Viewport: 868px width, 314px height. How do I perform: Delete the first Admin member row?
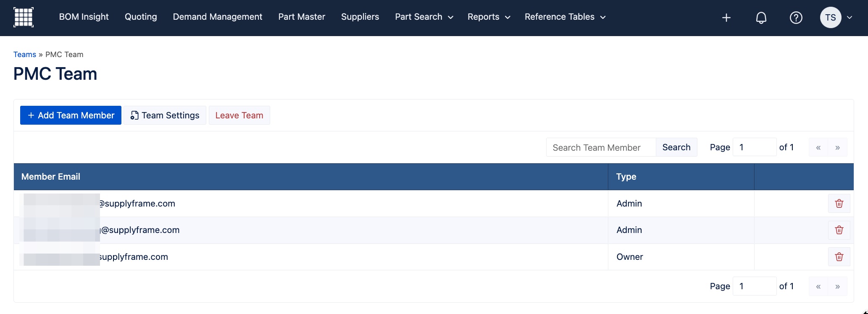[x=839, y=204]
